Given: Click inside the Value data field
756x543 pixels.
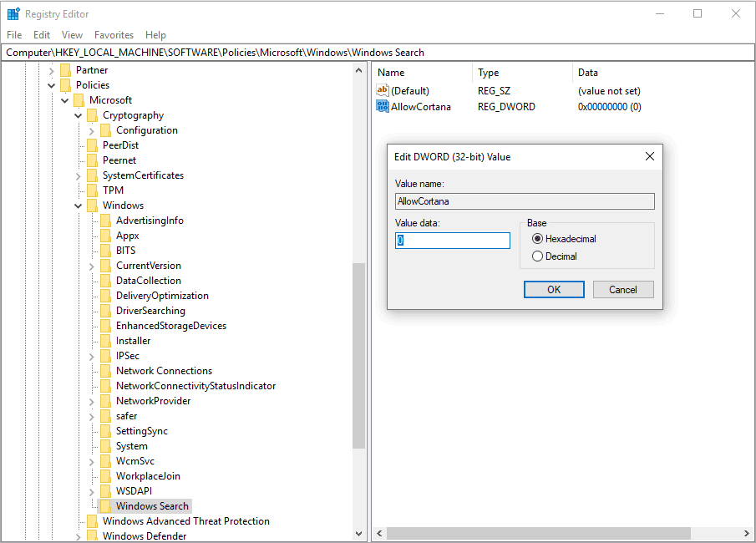Looking at the screenshot, I should pyautogui.click(x=451, y=240).
